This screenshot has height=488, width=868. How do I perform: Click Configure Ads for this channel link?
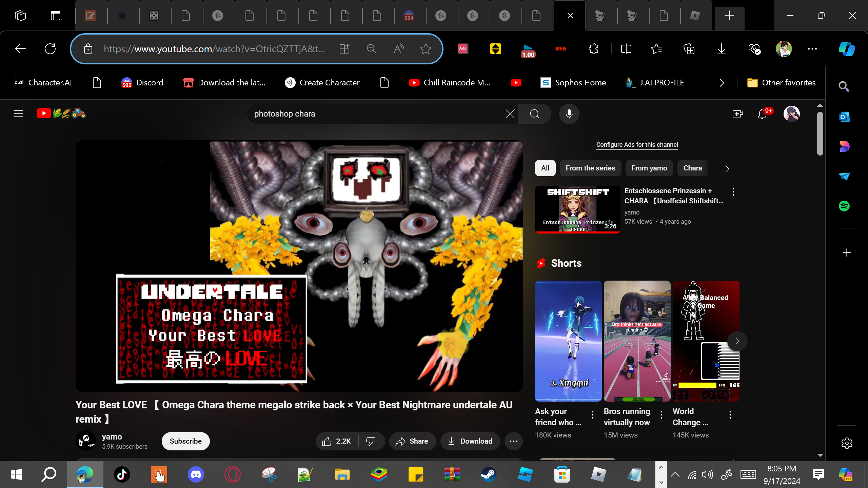637,145
